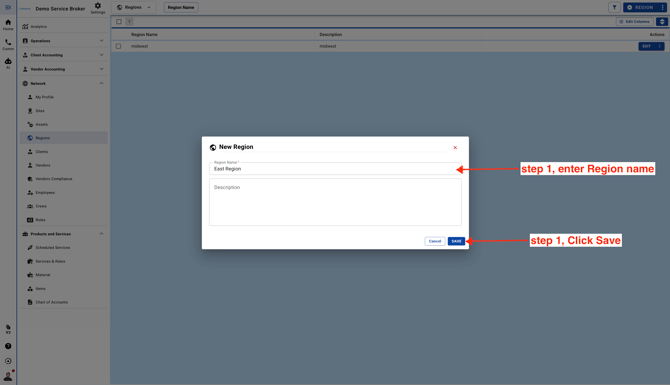Open the midwest row more options dots
The width and height of the screenshot is (670, 385).
click(x=660, y=46)
